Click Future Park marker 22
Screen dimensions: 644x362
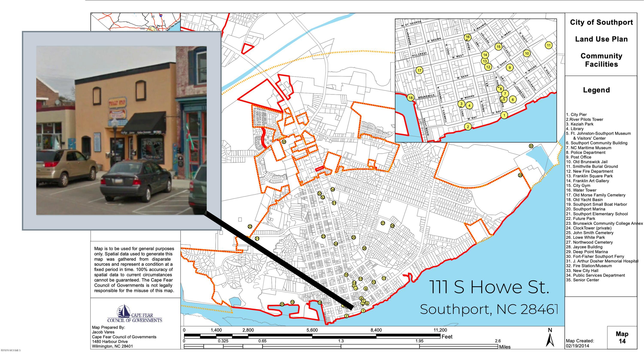pyautogui.click(x=250, y=227)
